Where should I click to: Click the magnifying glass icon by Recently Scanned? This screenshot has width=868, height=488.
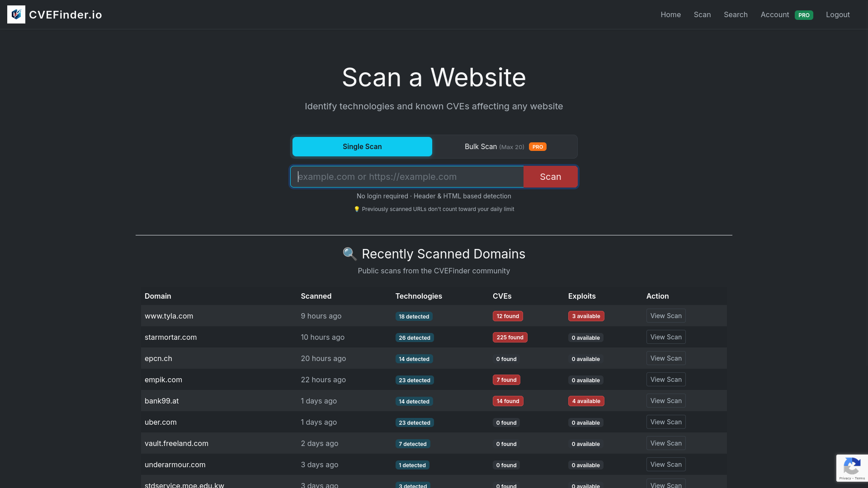pos(349,254)
